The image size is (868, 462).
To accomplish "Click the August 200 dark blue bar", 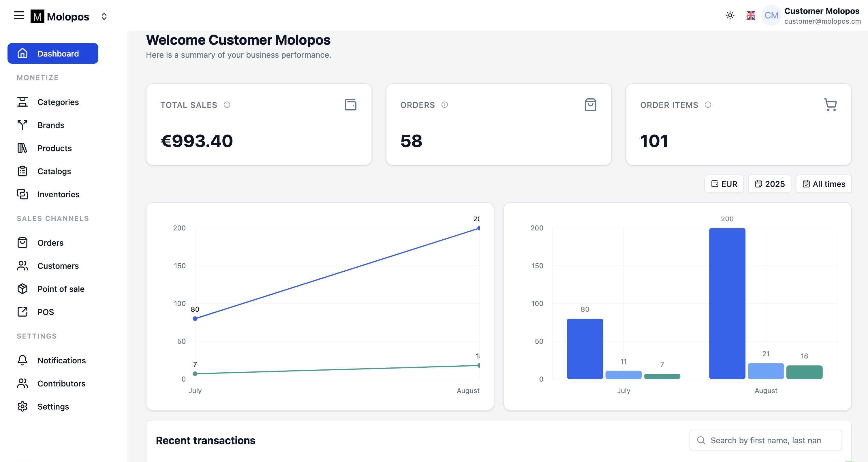I will click(x=727, y=303).
